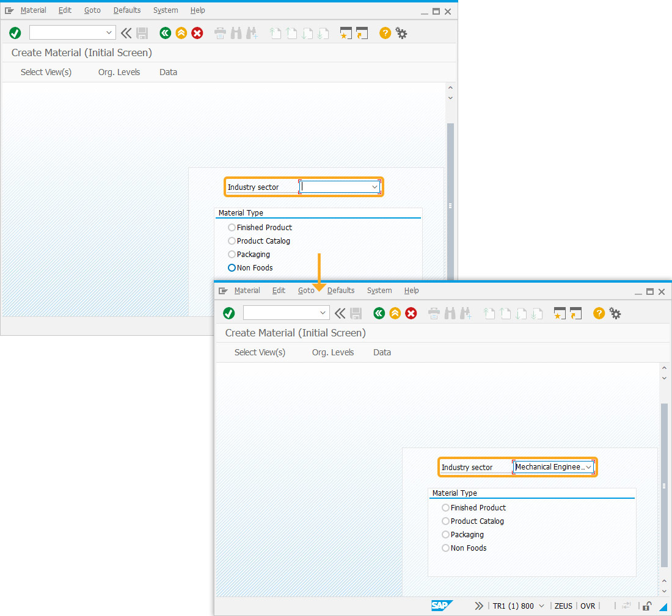Click orange Exit icon in front window
Screen dimensions: 672x616
click(395, 313)
